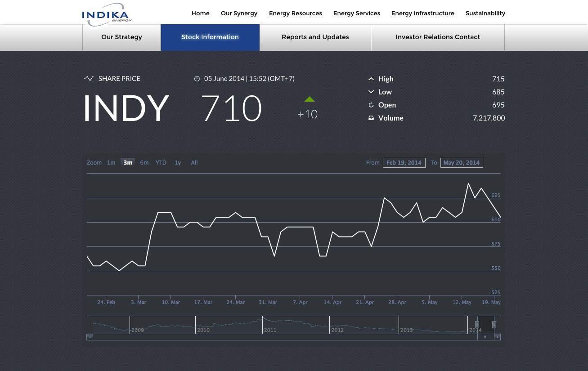Screen dimensions: 588x371
Task: Open the Home menu item
Action: pos(201,13)
